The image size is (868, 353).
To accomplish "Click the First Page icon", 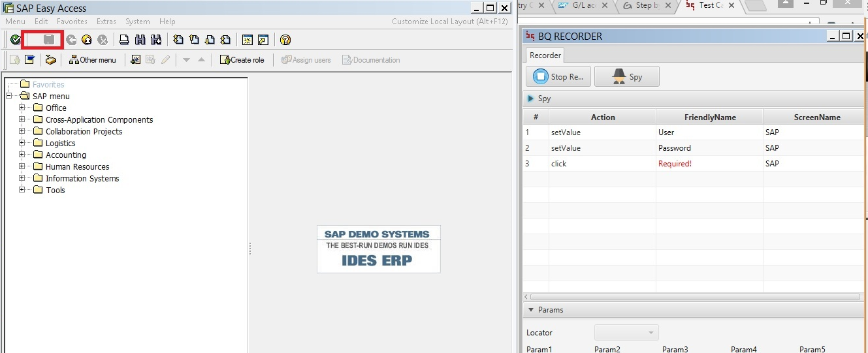I will coord(178,40).
